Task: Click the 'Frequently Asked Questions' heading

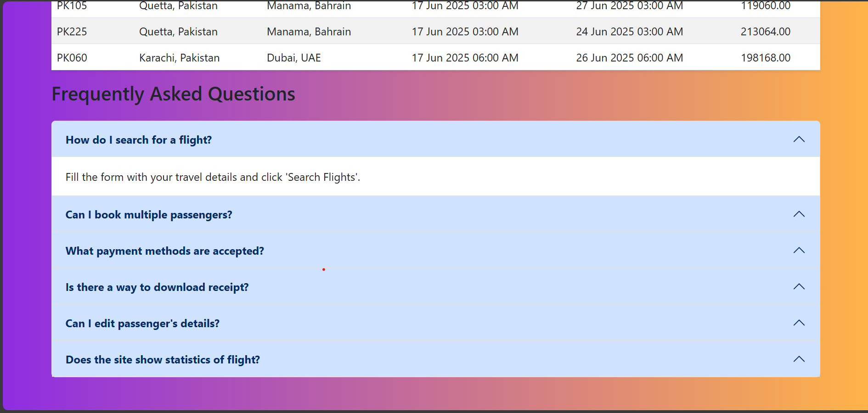Action: coord(173,94)
